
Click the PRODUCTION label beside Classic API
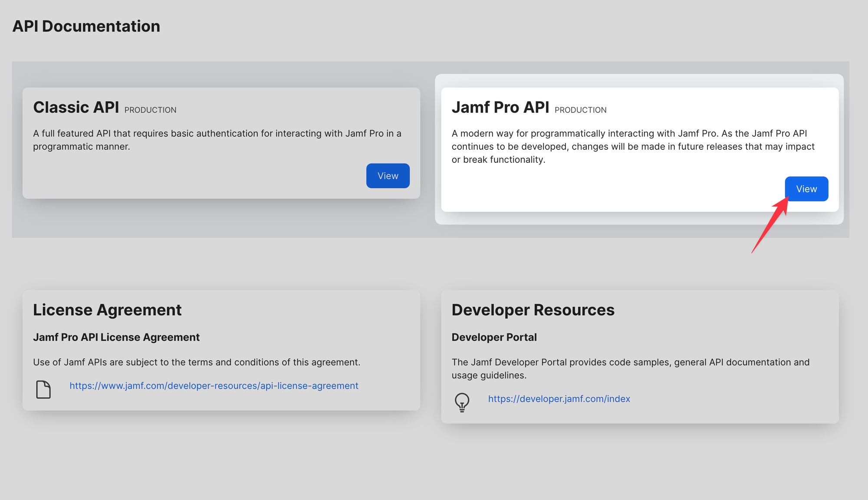click(x=150, y=110)
